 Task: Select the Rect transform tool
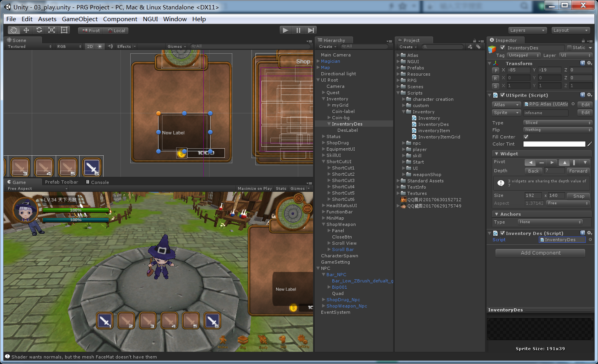click(64, 30)
